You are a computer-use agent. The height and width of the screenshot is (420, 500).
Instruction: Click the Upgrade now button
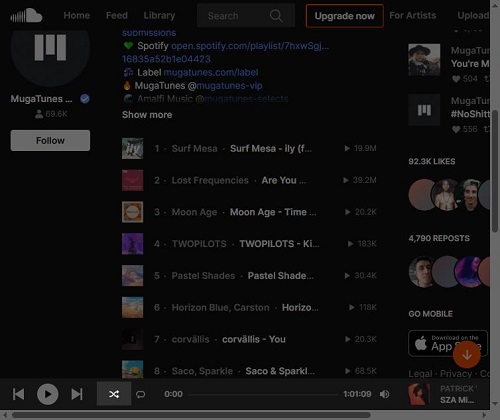point(345,16)
